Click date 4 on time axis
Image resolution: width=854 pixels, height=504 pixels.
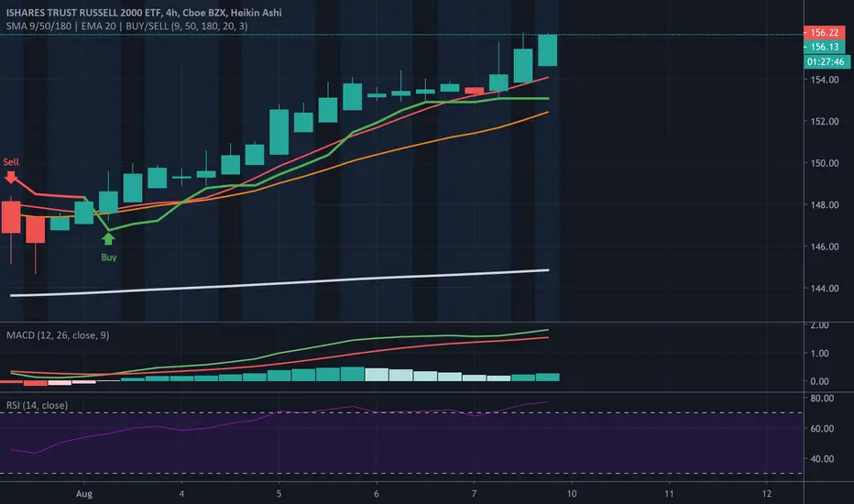pos(181,494)
